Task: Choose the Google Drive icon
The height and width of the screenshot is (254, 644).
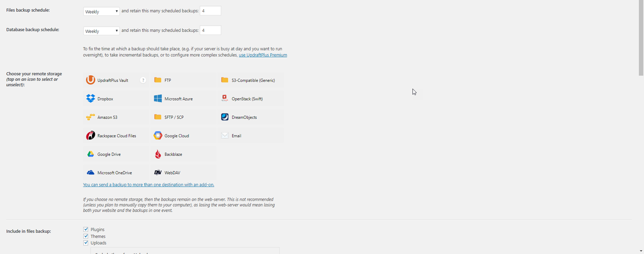Action: 90,154
